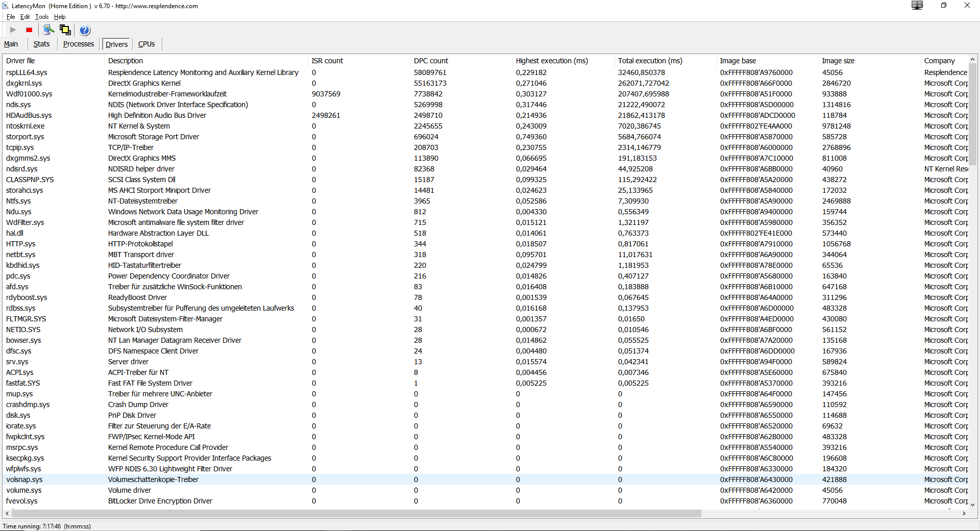Sort by the Company column header
This screenshot has width=980, height=531.
[x=945, y=61]
